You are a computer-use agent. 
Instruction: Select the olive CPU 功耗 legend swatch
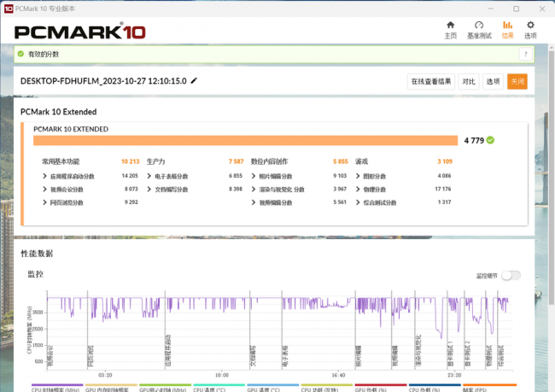327,385
